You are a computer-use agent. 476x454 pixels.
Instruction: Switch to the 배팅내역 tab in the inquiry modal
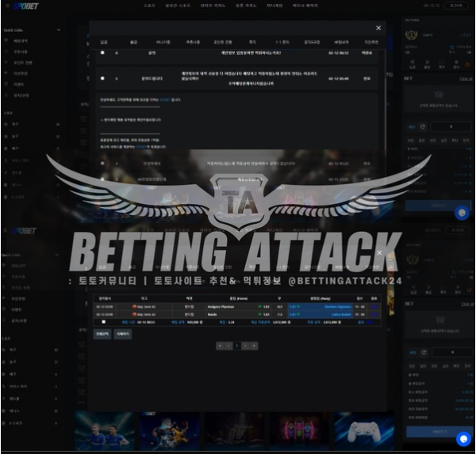click(341, 42)
